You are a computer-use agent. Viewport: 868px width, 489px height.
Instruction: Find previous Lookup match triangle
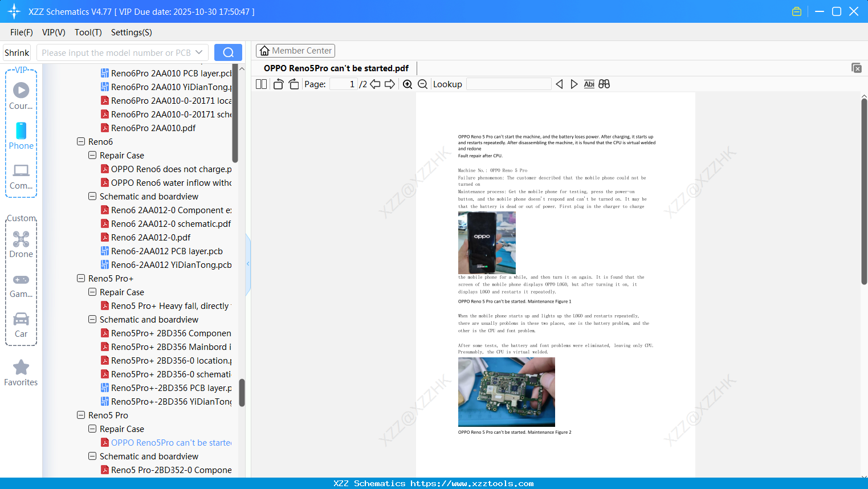point(559,84)
